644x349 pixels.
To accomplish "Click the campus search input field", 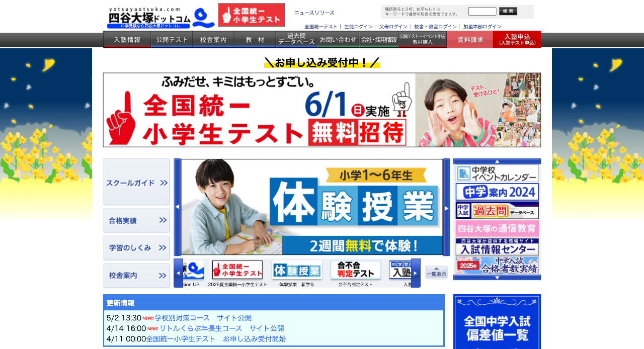I will [482, 11].
